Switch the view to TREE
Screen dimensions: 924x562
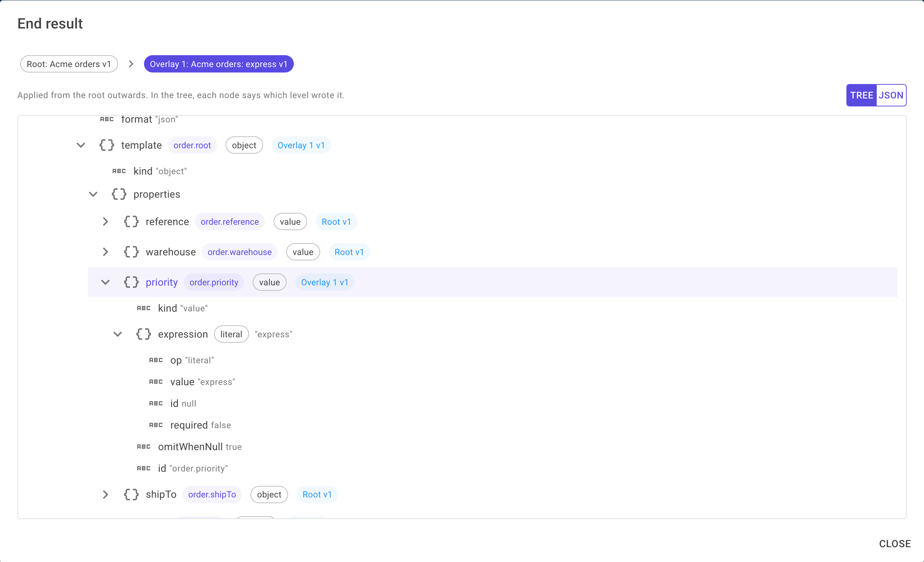click(861, 95)
